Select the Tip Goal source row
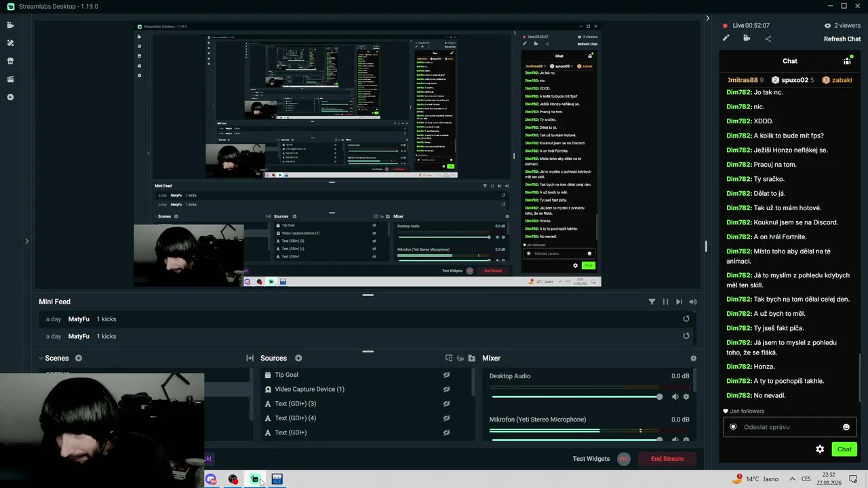 [366, 375]
